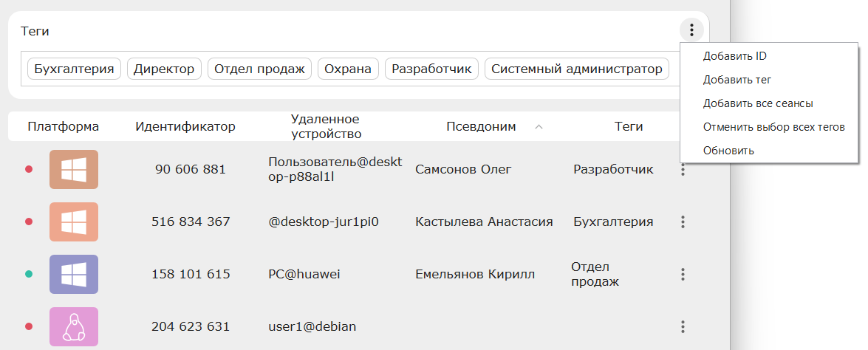Sort by Псевдоним using the arrow
868x350 pixels.
tap(539, 127)
